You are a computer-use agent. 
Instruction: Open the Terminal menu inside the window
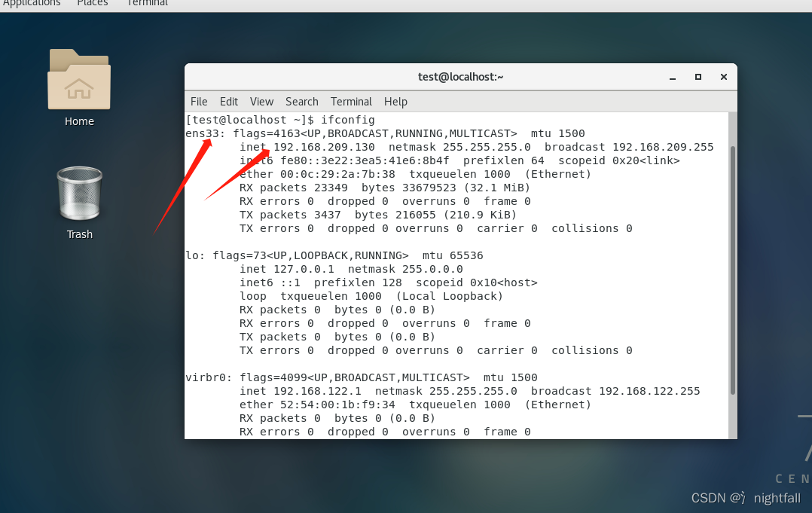351,102
